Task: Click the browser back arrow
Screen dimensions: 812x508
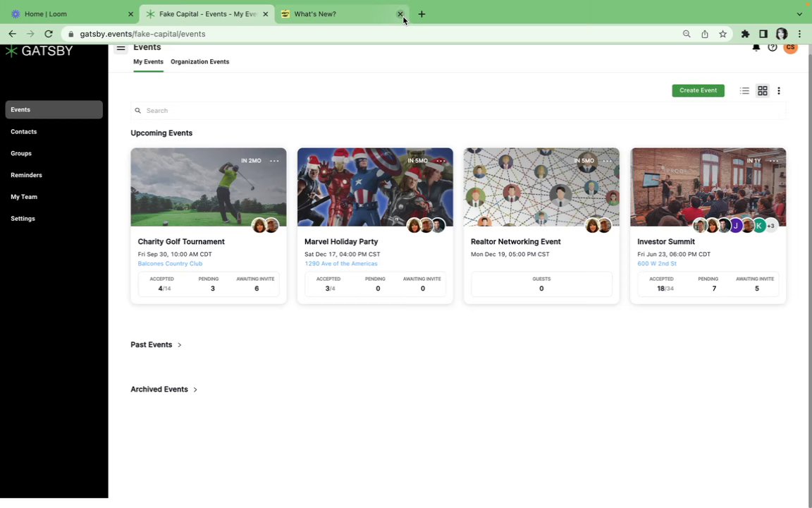Action: 13,34
